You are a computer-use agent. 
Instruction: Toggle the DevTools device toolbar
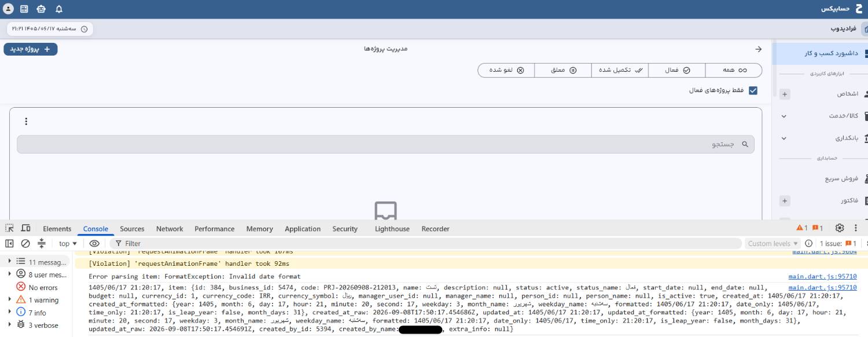click(x=25, y=228)
